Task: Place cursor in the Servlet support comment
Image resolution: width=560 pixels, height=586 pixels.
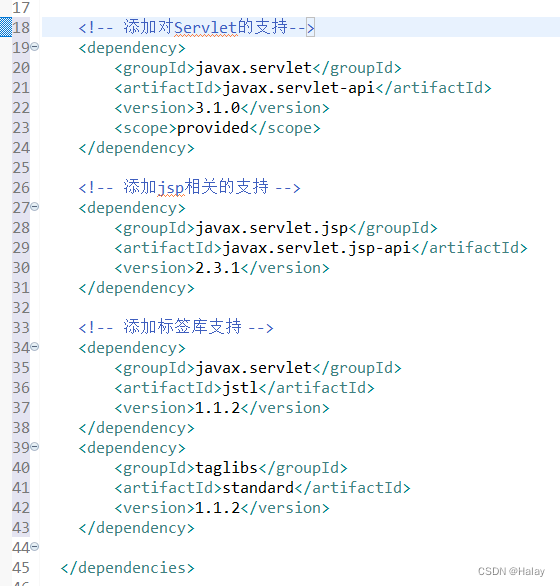Action: click(197, 27)
